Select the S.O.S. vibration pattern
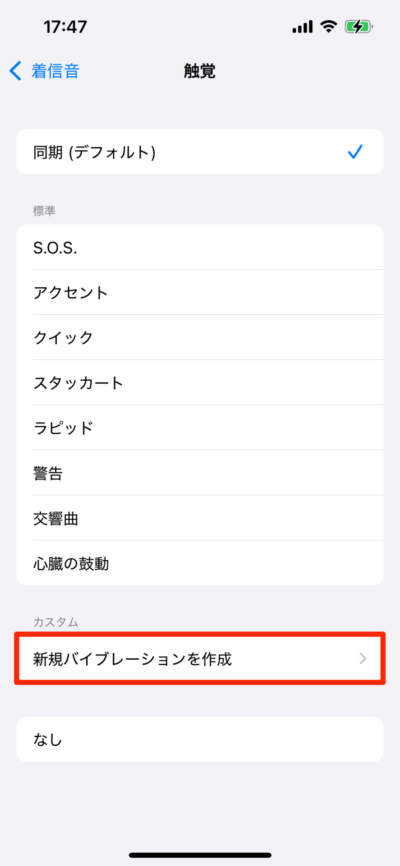 (200, 247)
